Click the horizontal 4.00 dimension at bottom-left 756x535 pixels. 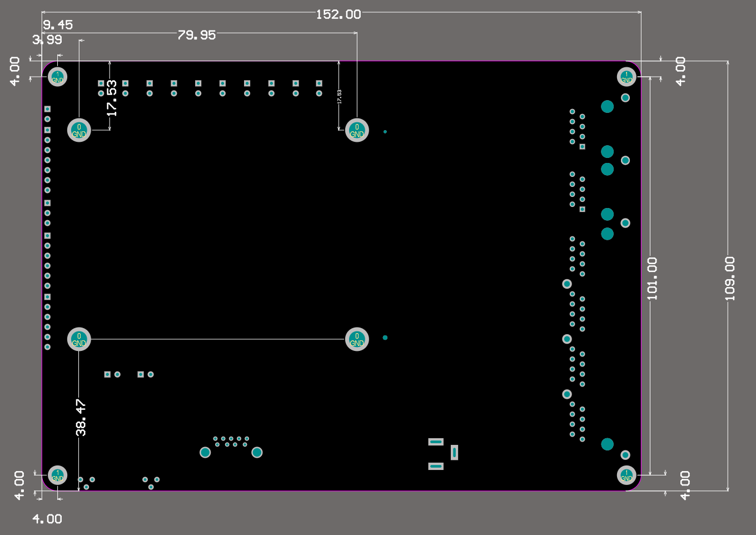click(47, 519)
